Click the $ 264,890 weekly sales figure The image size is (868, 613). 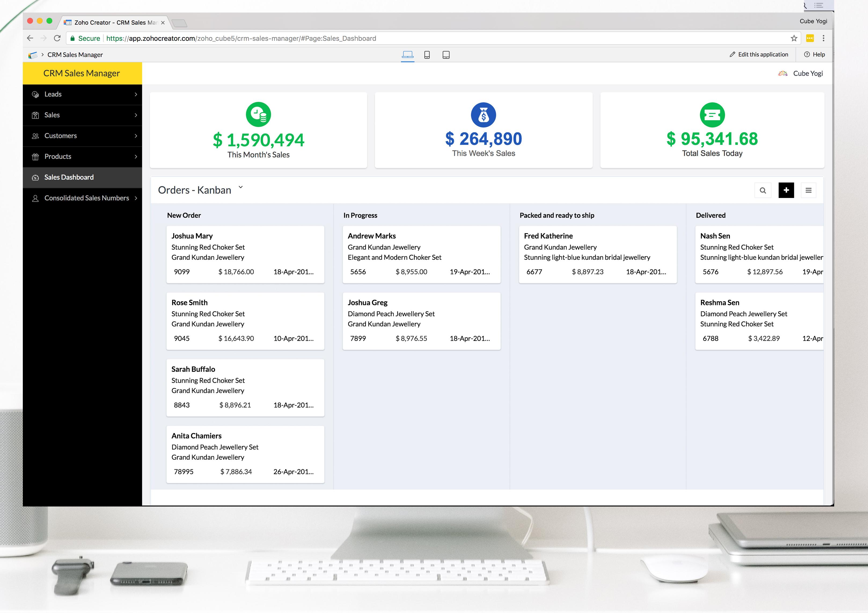pyautogui.click(x=484, y=139)
